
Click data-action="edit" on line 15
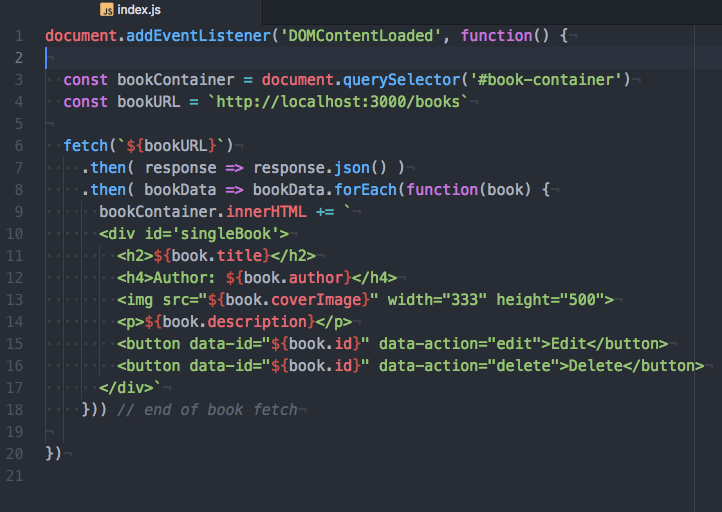(460, 344)
